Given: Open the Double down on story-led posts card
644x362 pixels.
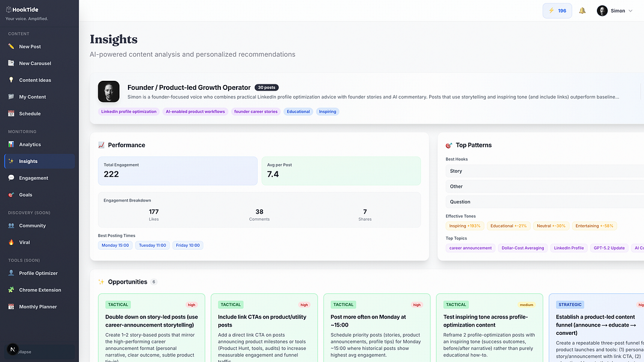Looking at the screenshot, I should (x=151, y=328).
